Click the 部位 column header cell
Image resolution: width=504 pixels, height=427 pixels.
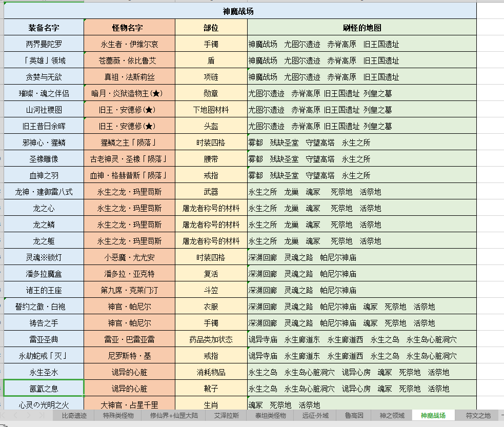coord(208,27)
